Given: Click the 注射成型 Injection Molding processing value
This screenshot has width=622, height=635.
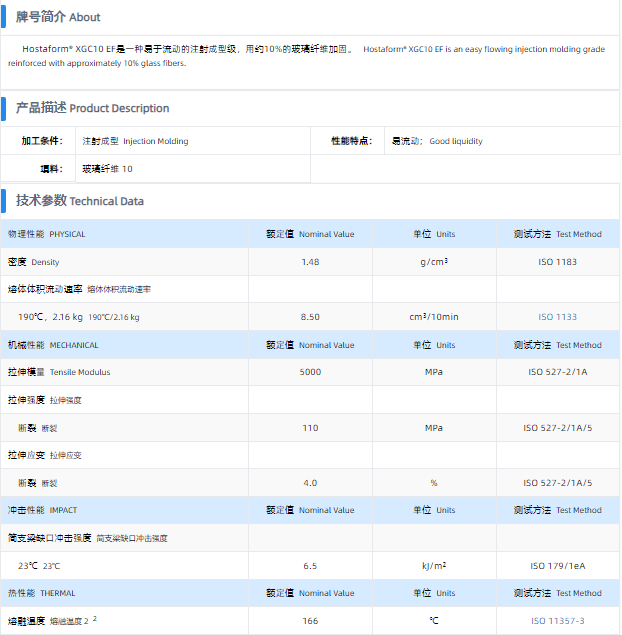Looking at the screenshot, I should [x=135, y=141].
